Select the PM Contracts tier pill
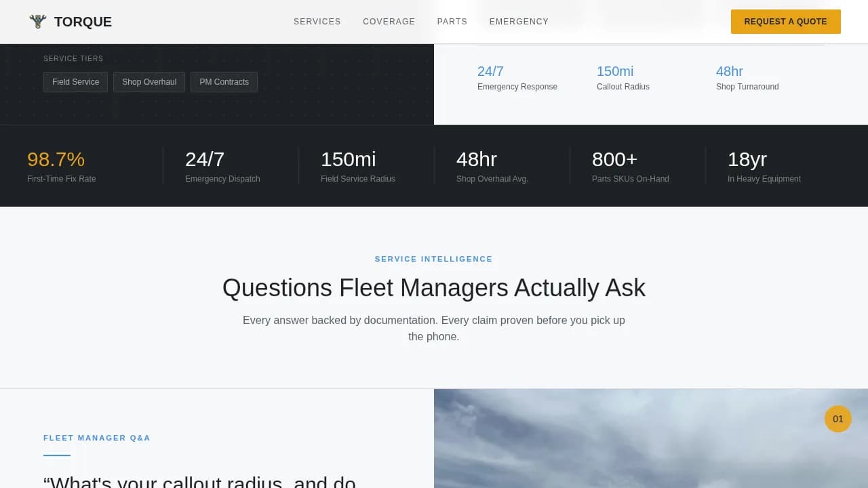Viewport: 868px width, 488px height. pyautogui.click(x=224, y=81)
